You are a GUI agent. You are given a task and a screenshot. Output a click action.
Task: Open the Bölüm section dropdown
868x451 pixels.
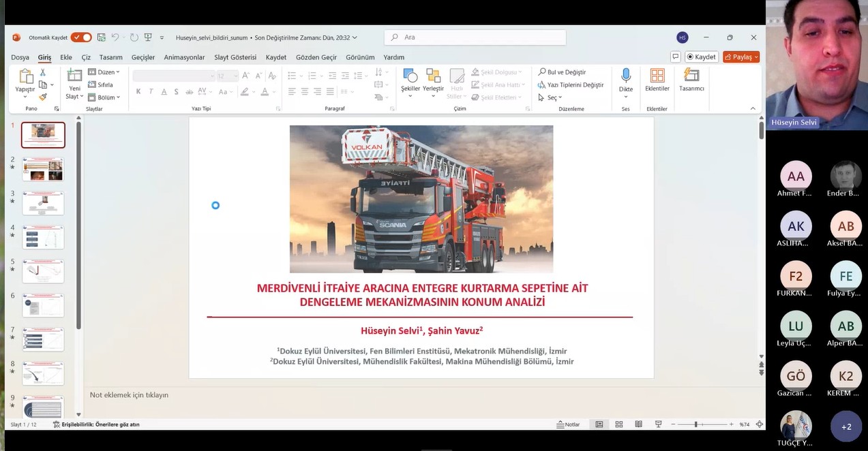(104, 97)
